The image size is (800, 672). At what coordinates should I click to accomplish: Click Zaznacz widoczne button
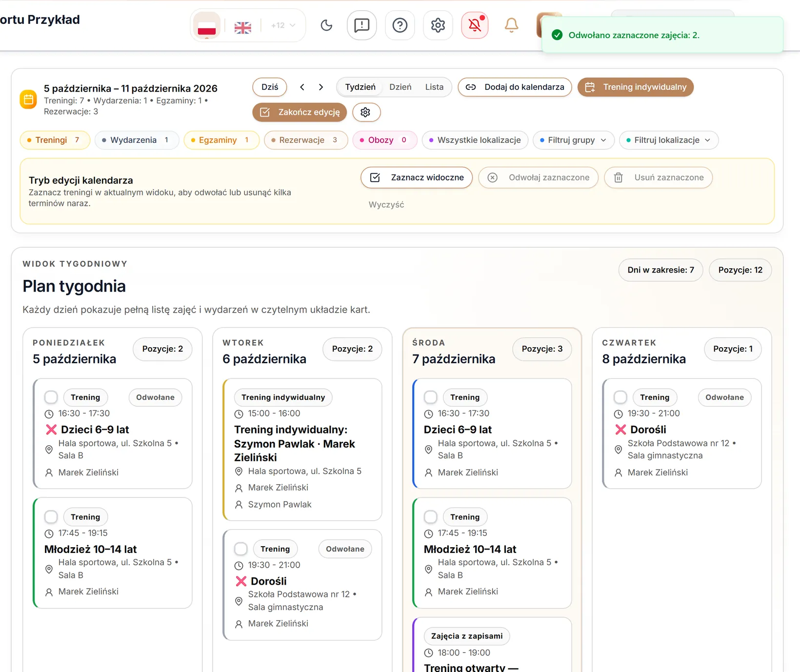417,178
